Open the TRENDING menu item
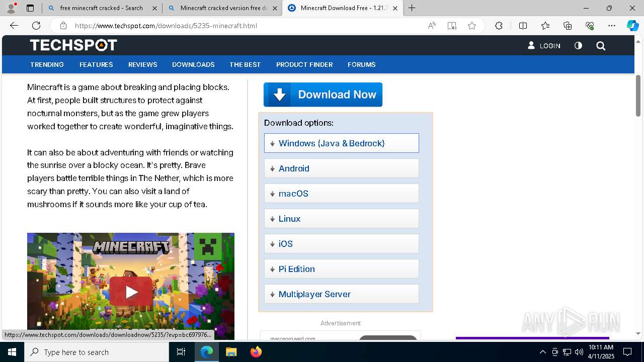Viewport: 644px width, 362px height. click(x=47, y=64)
